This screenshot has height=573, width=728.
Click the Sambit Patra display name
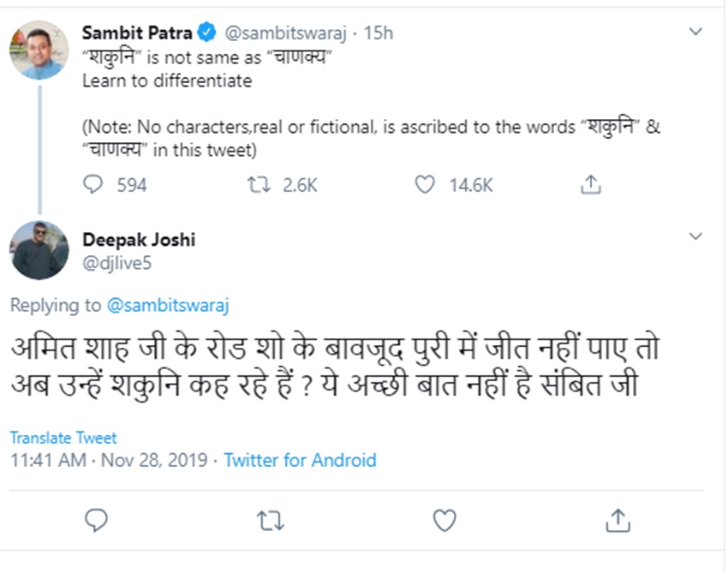point(137,33)
